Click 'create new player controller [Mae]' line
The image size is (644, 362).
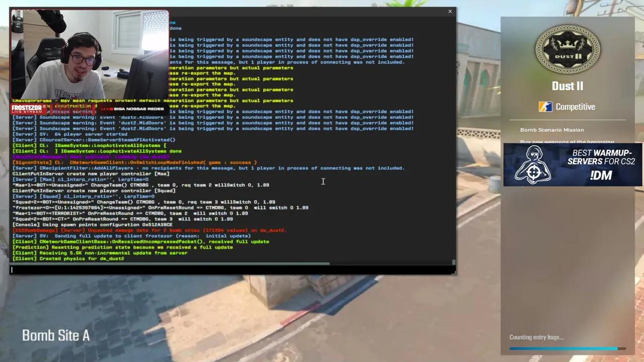click(x=91, y=173)
